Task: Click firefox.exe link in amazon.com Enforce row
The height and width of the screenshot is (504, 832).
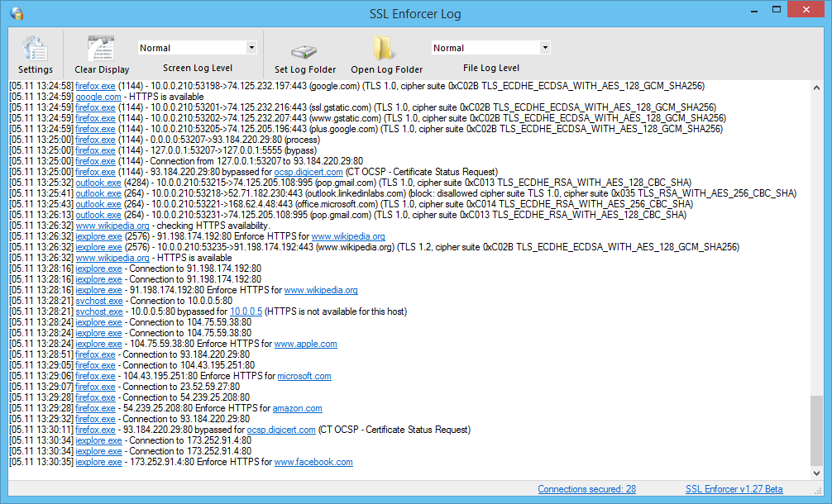Action: point(95,409)
